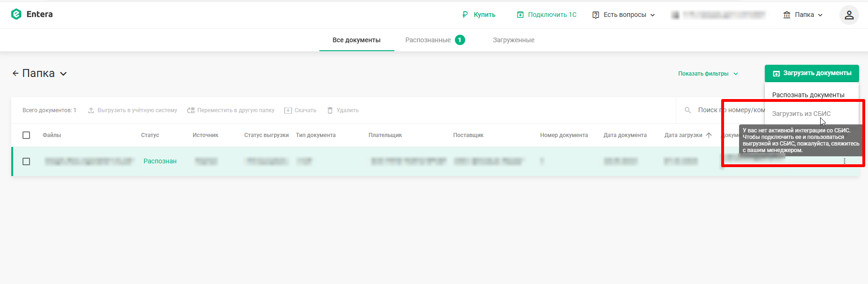Tick the document row checkbox
This screenshot has height=284, width=868.
pyautogui.click(x=26, y=161)
